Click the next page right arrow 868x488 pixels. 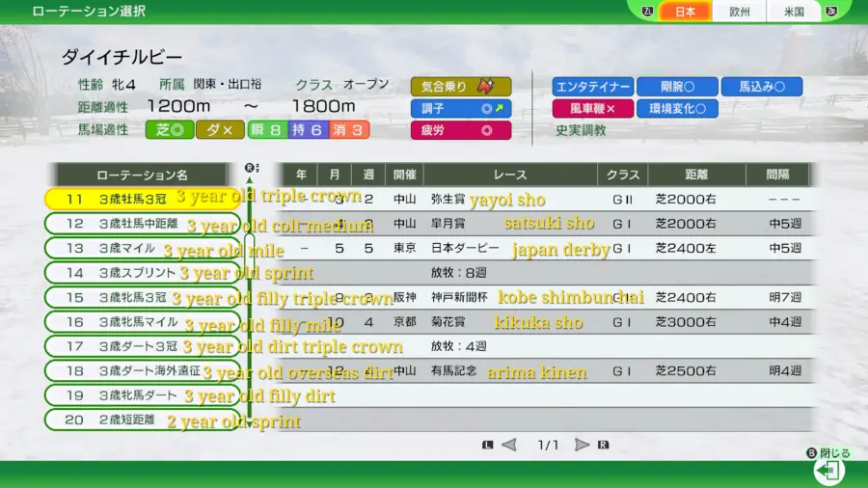[581, 445]
